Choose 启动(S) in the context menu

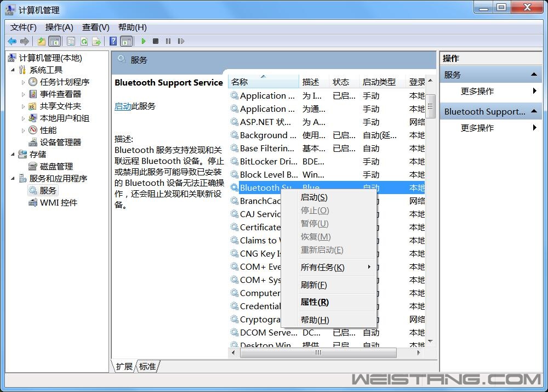click(x=328, y=197)
